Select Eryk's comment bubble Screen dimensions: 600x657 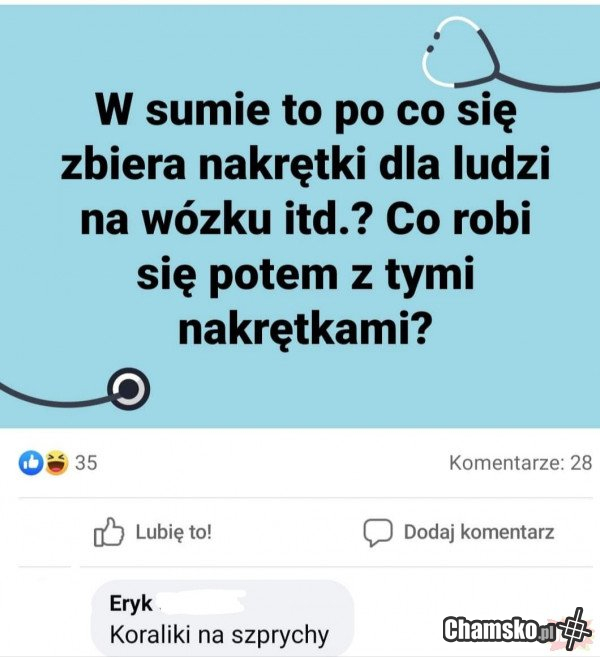pos(222,618)
